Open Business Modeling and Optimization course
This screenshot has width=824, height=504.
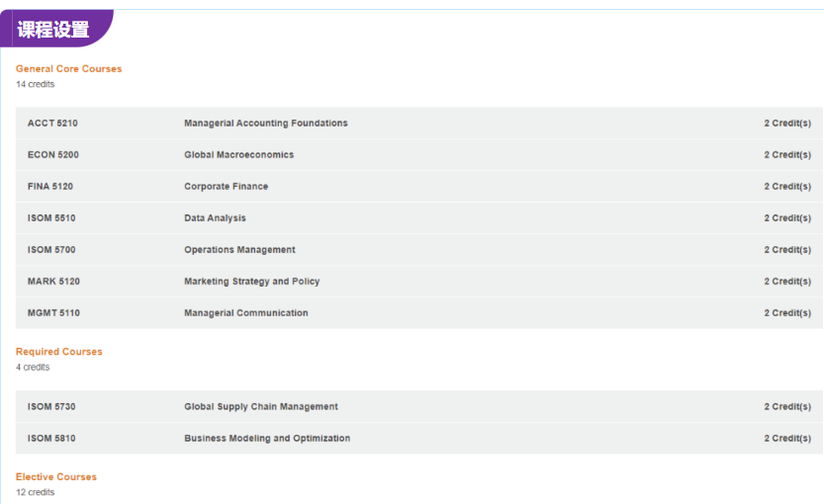click(x=266, y=439)
